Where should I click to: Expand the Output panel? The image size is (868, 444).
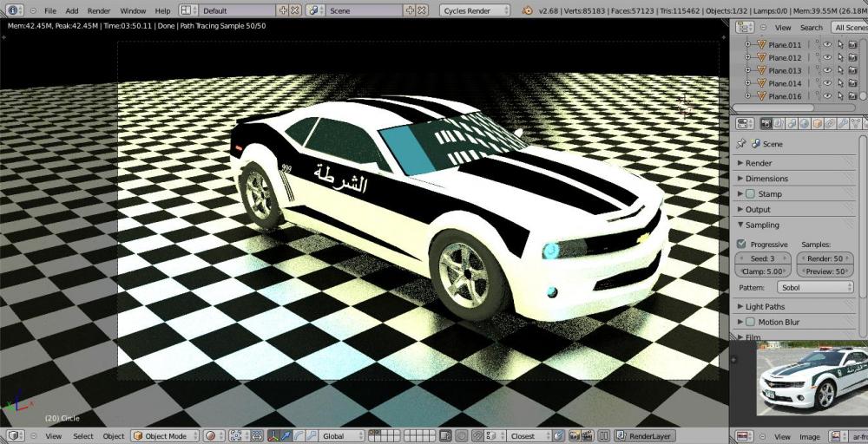795,210
